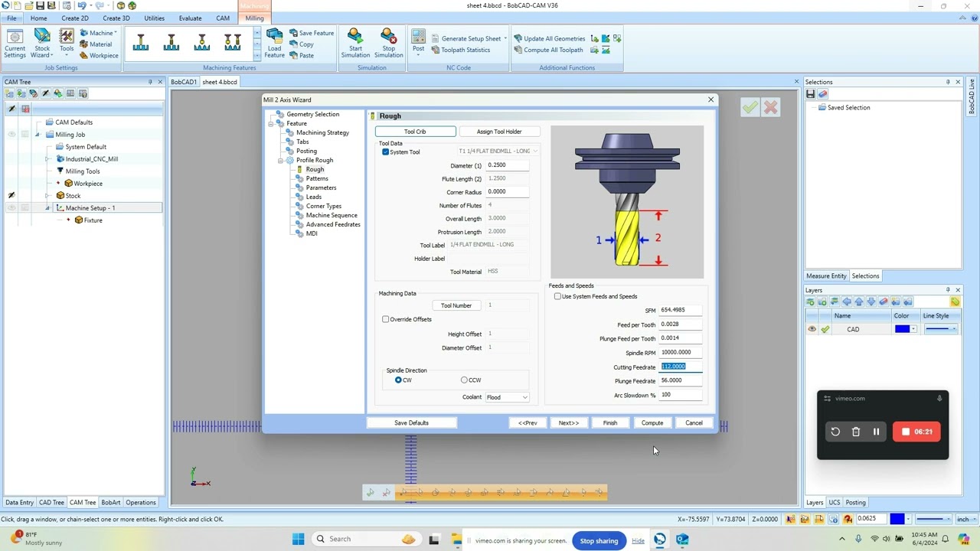Check Use System Feeds and Speeds

[557, 296]
